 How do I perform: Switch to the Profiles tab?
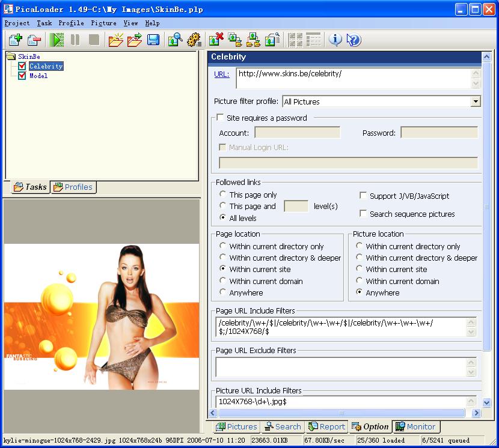[x=73, y=187]
